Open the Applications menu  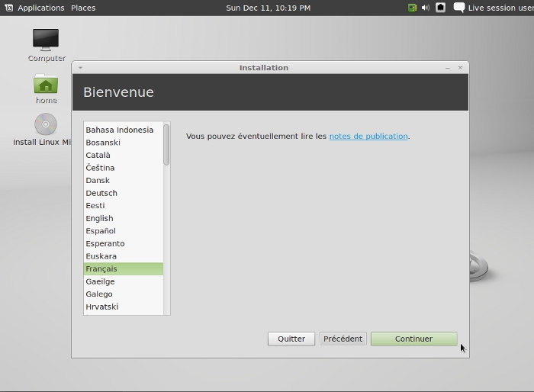(40, 8)
